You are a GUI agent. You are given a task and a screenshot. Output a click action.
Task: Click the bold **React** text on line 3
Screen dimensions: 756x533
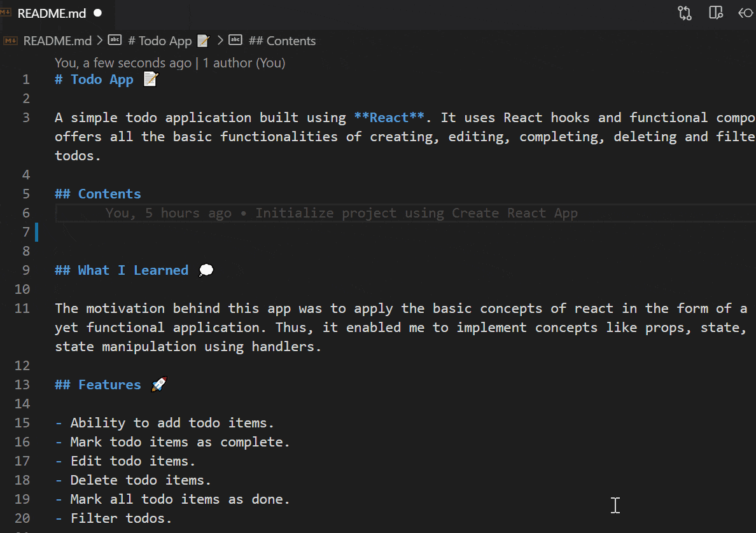[x=389, y=118]
